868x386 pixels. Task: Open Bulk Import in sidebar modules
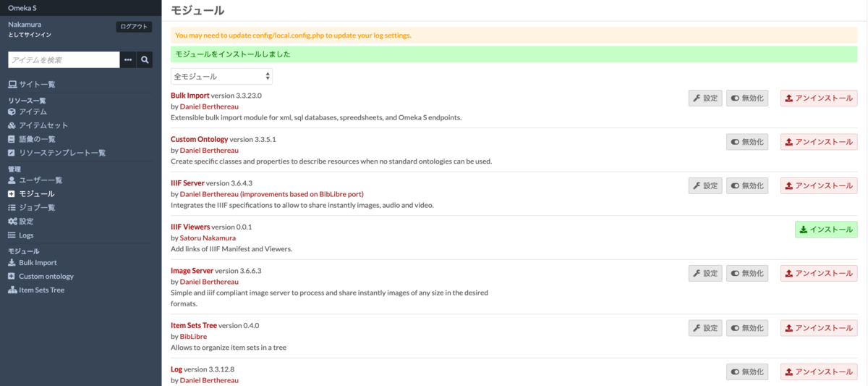pos(32,262)
